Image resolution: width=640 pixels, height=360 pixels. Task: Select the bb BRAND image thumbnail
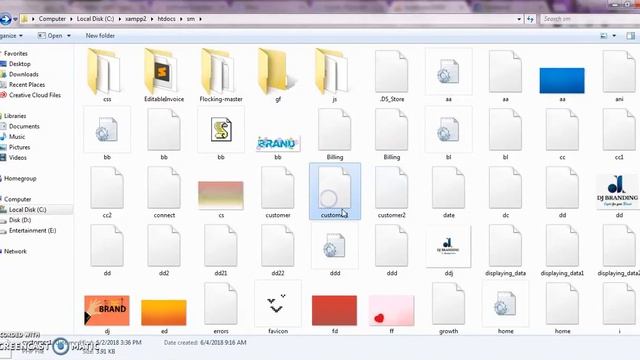click(278, 144)
